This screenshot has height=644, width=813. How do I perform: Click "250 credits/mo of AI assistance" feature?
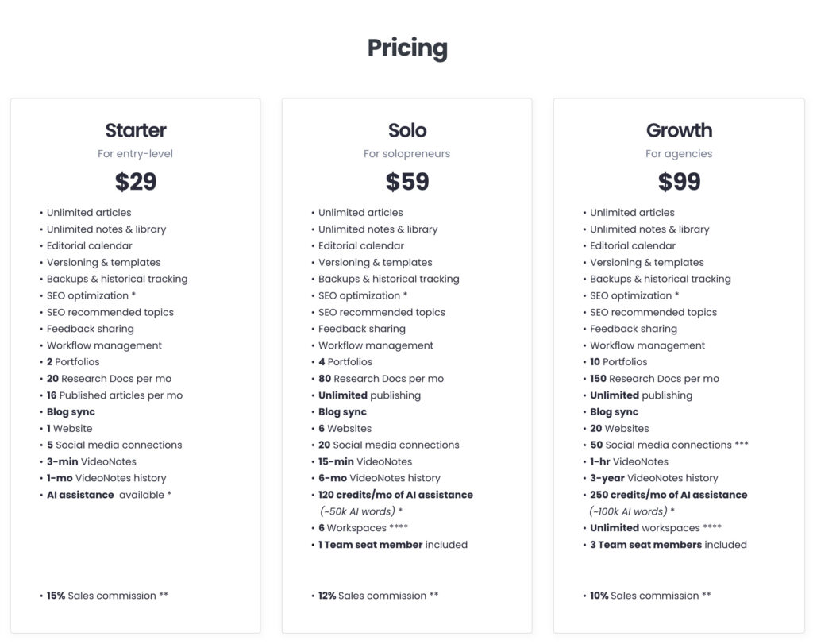coord(669,495)
